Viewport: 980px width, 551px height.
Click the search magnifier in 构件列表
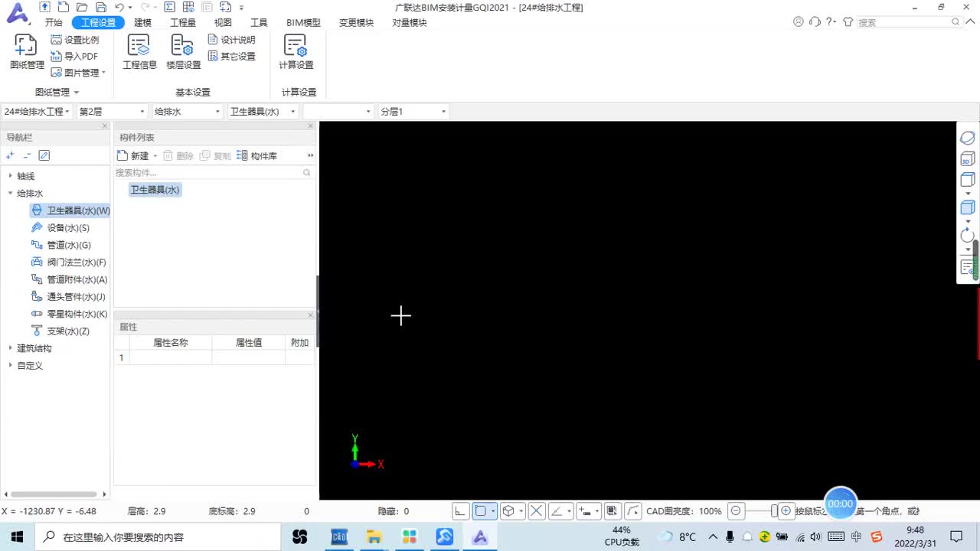click(x=307, y=173)
